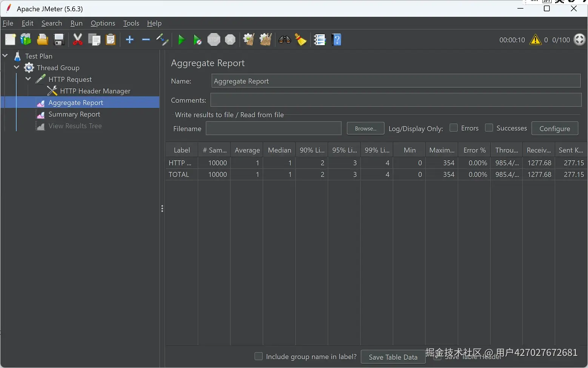Select HTTP Header Manager in tree
Screen dimensions: 588x368
95,91
